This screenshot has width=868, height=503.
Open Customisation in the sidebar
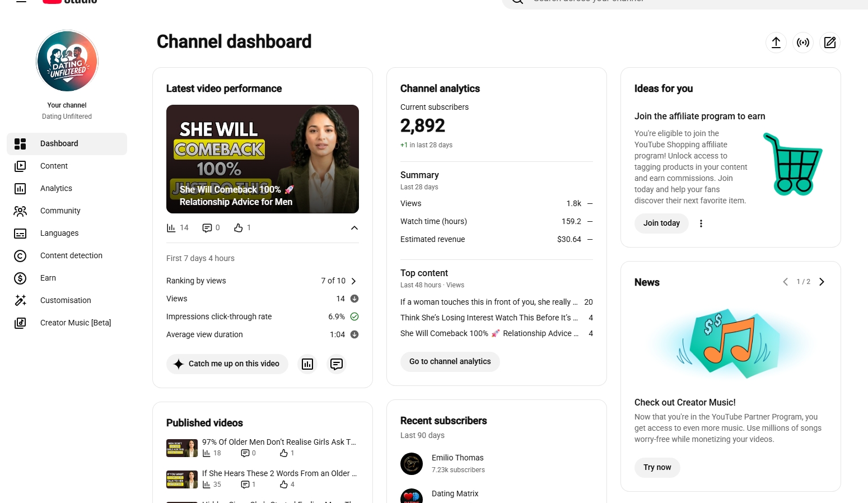[x=67, y=301]
